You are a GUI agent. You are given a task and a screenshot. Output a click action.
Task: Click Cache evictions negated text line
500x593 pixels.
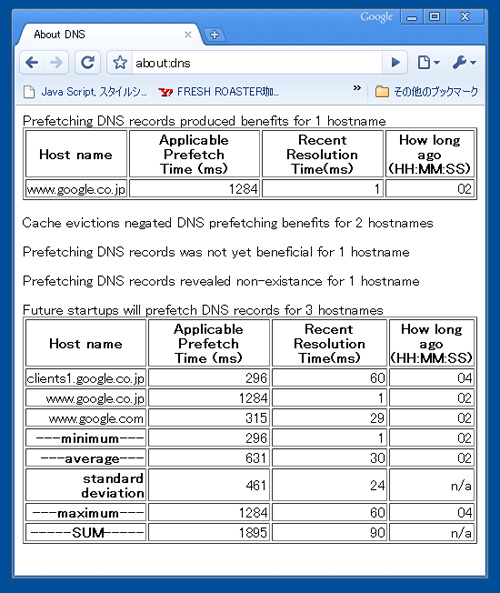click(x=228, y=223)
